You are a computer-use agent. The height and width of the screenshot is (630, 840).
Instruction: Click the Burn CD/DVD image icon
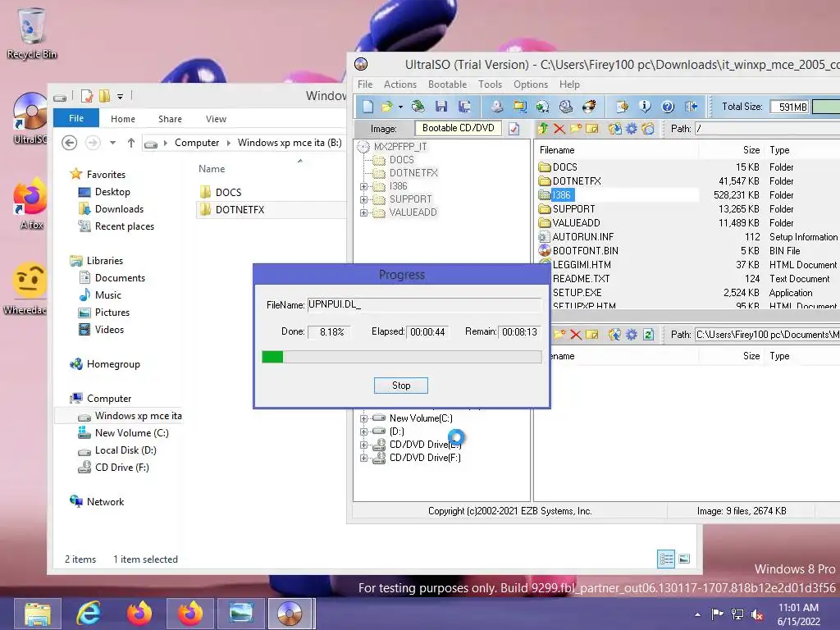click(x=589, y=107)
